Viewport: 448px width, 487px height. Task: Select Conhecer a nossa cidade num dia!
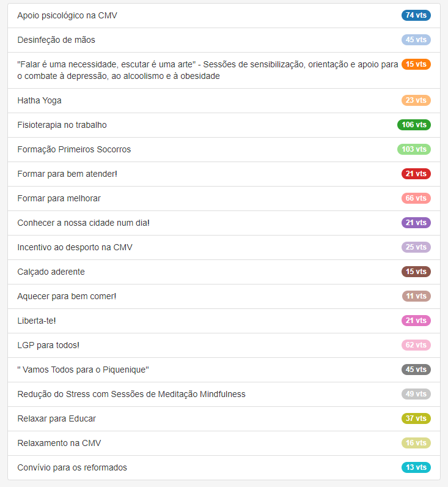83,223
